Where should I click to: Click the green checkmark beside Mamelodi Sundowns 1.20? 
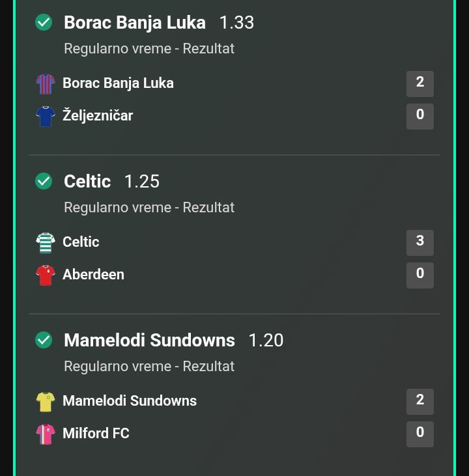point(44,340)
